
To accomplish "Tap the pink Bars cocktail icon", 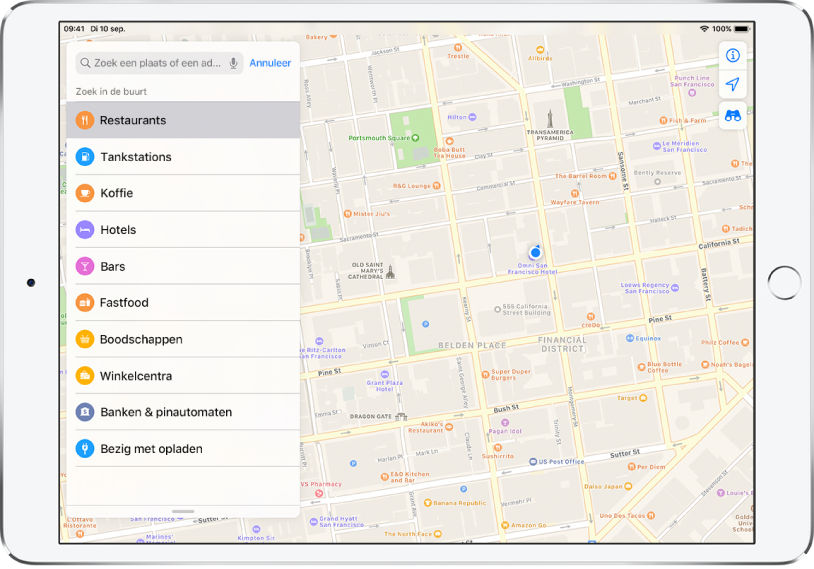I will (x=85, y=267).
